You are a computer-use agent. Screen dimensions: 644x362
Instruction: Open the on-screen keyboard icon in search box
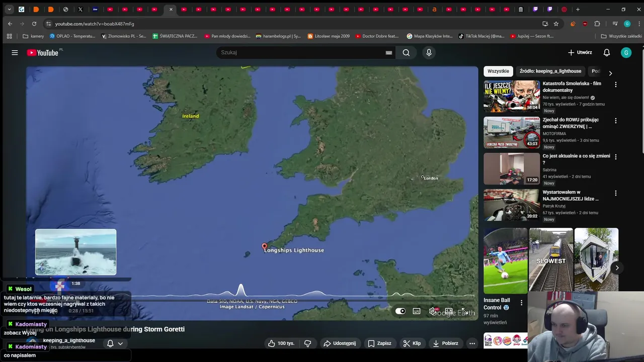point(388,52)
